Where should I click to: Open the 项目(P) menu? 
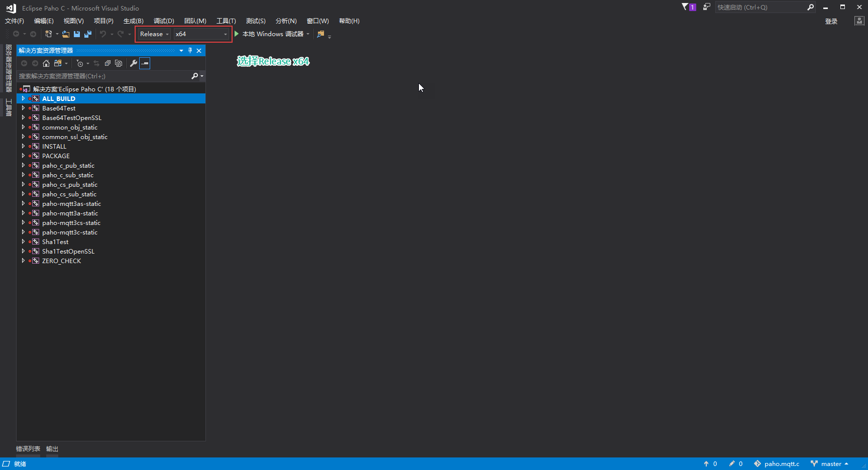point(103,21)
